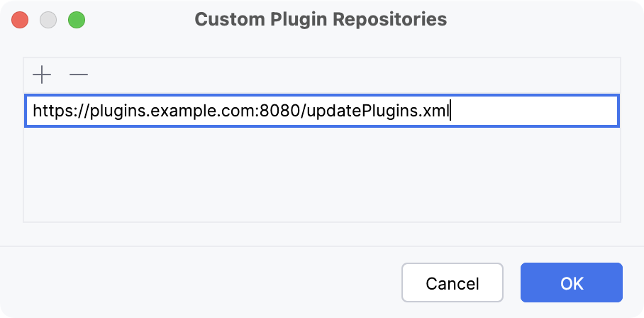Click the gray disabled minimize button
The width and height of the screenshot is (644, 318).
[48, 19]
